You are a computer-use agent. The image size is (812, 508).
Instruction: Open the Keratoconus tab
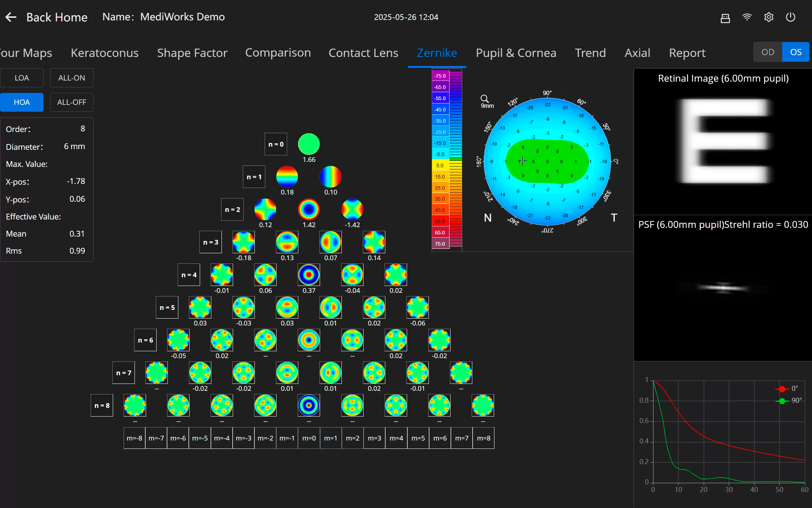(x=104, y=53)
